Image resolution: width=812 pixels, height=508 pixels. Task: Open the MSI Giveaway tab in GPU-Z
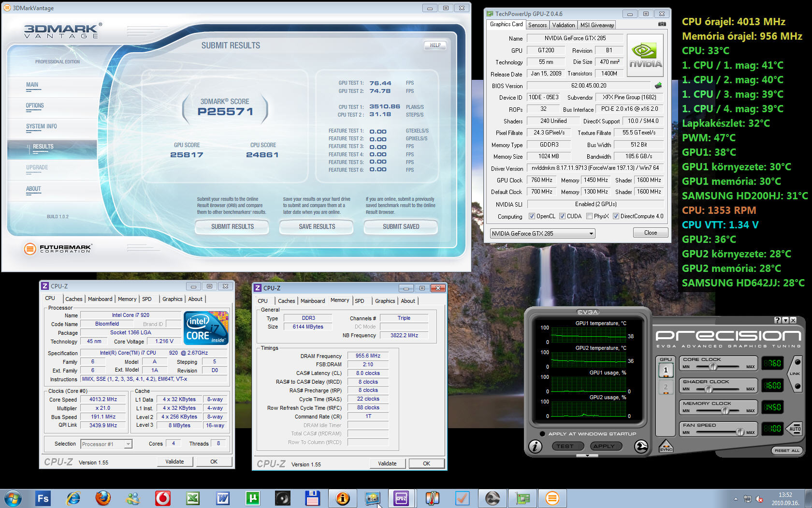[x=597, y=25]
